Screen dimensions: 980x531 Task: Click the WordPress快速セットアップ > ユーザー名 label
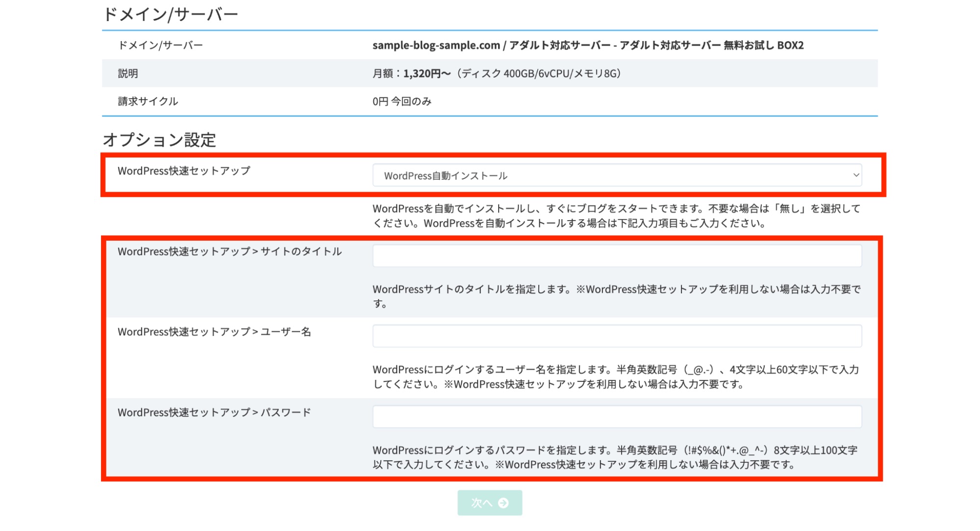click(x=214, y=332)
